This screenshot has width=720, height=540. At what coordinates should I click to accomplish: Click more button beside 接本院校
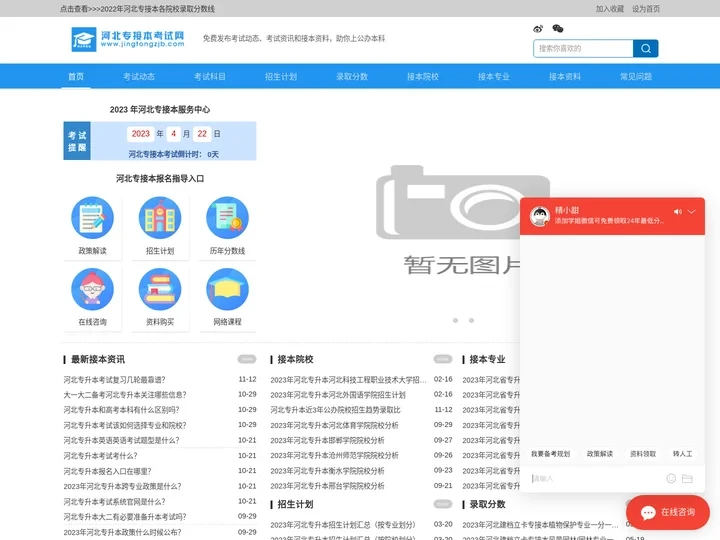pyautogui.click(x=443, y=359)
